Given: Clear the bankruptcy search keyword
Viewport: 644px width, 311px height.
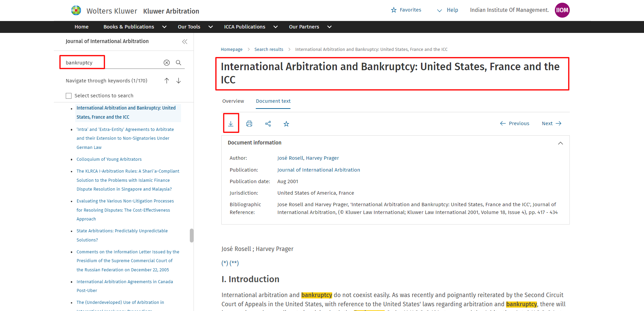Looking at the screenshot, I should [167, 63].
